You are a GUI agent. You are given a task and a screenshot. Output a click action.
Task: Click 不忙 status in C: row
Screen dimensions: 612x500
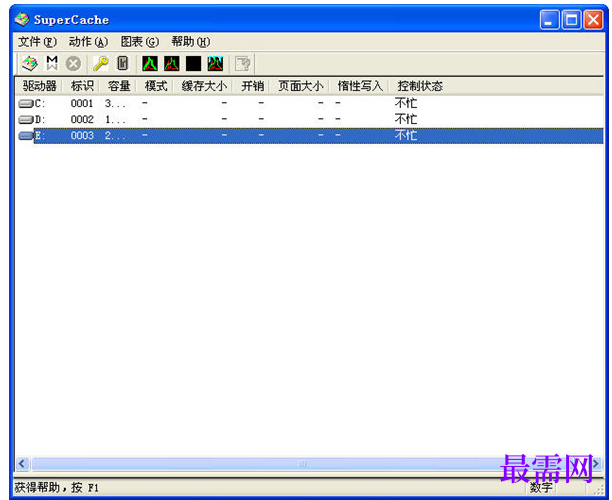[406, 103]
